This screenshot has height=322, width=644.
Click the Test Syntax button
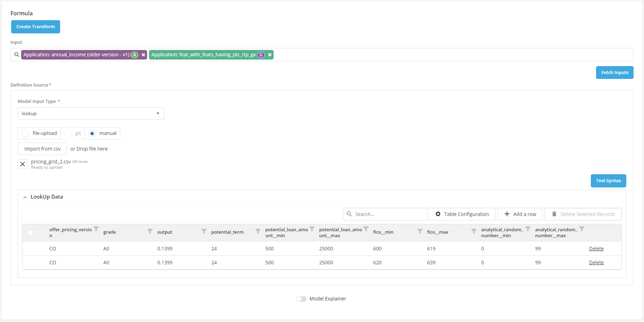click(x=608, y=181)
